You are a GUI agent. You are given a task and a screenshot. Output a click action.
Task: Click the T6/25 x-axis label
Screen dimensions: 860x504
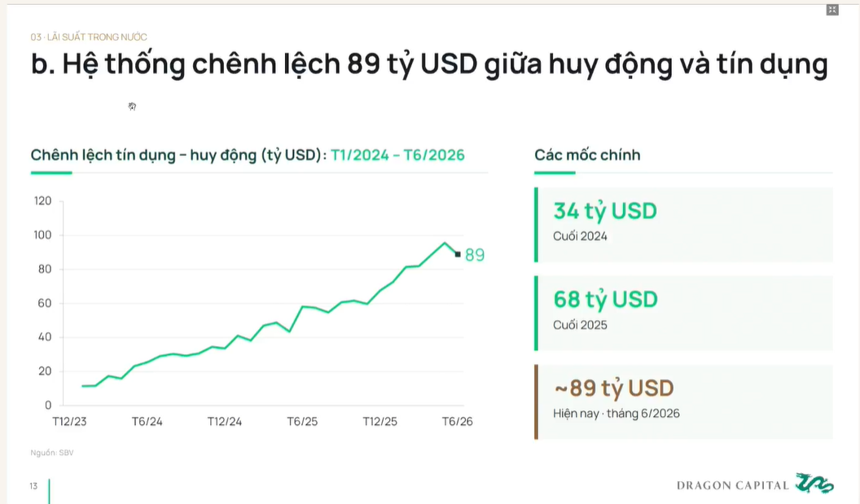point(302,421)
